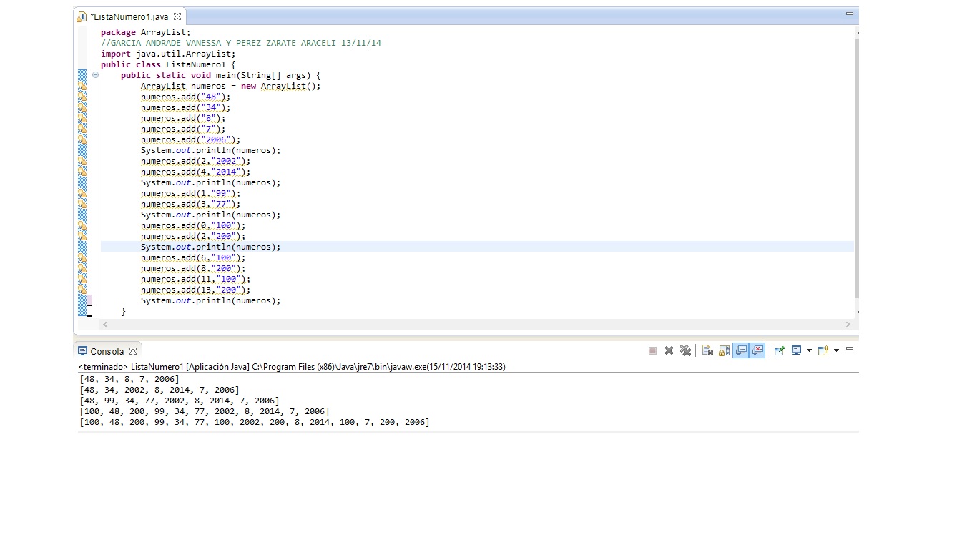Click the numeros.add(0,"100") code line
The image size is (977, 560).
coord(193,225)
